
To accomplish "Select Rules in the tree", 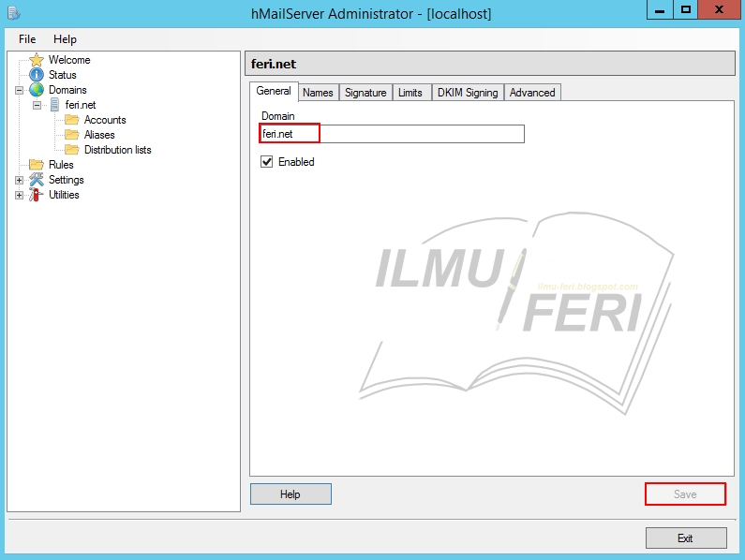I will coord(61,164).
